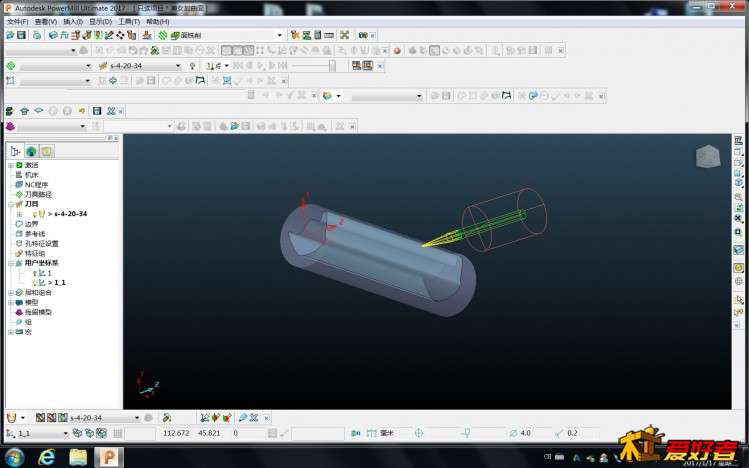Select 孔特征设置 in the explorer tree
The image size is (749, 468).
pos(41,244)
